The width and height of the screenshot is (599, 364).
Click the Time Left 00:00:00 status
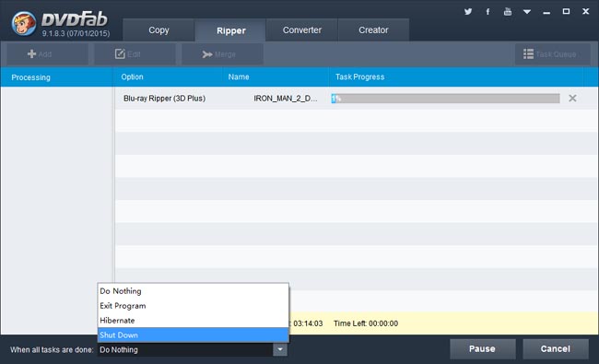point(366,323)
